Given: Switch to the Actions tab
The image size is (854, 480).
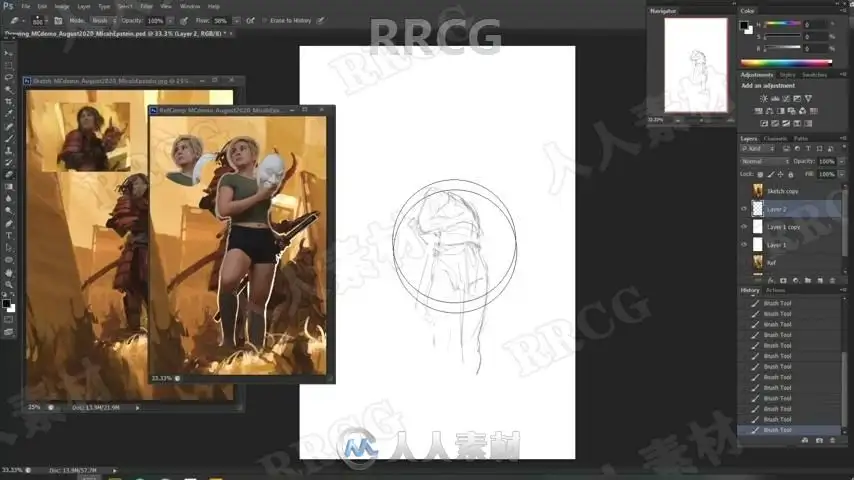Looking at the screenshot, I should pyautogui.click(x=775, y=290).
